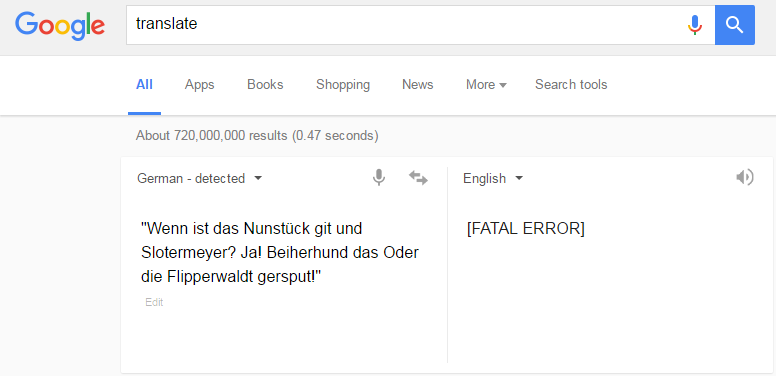Viewport: 776px width, 376px height.
Task: Open the Shopping results tab
Action: [343, 85]
